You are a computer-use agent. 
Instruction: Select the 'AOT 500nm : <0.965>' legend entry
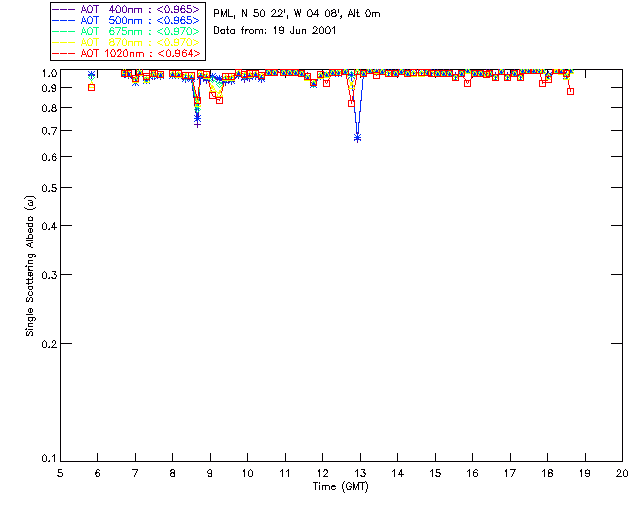click(x=126, y=20)
